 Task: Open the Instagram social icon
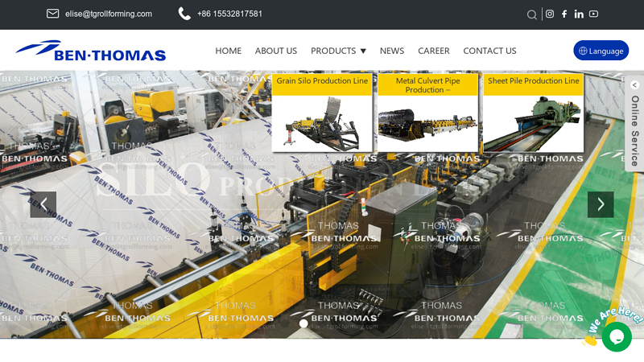click(x=550, y=14)
